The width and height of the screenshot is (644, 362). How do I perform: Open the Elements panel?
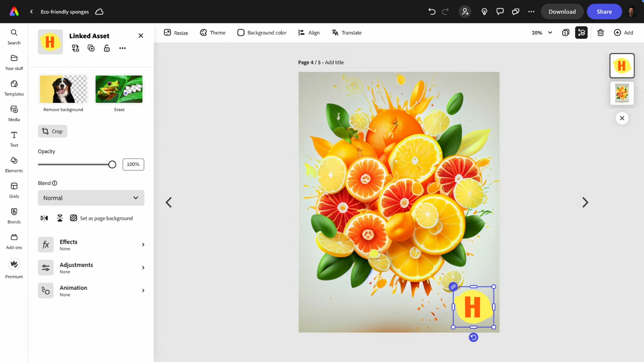click(14, 165)
